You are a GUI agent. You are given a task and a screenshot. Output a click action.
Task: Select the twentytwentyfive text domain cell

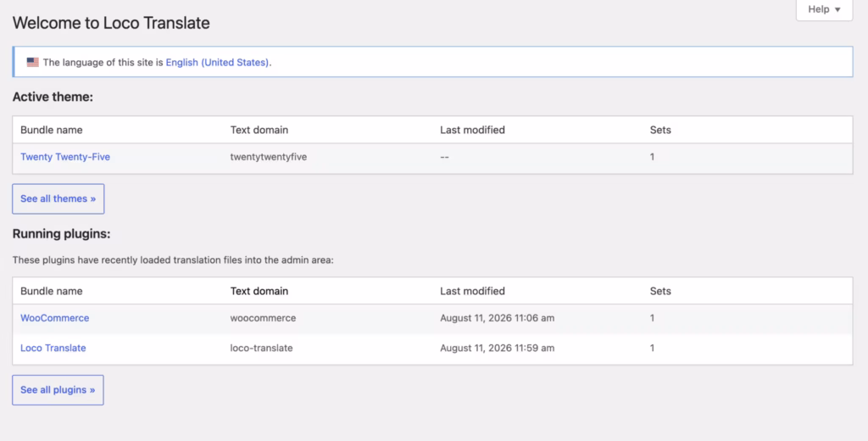tap(269, 157)
